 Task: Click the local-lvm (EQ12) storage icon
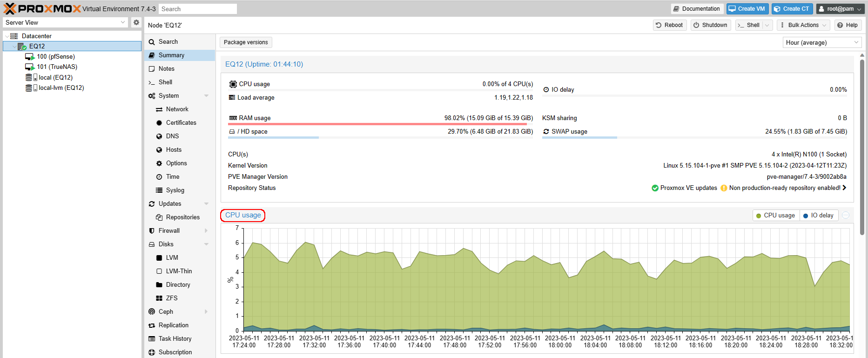pos(31,88)
